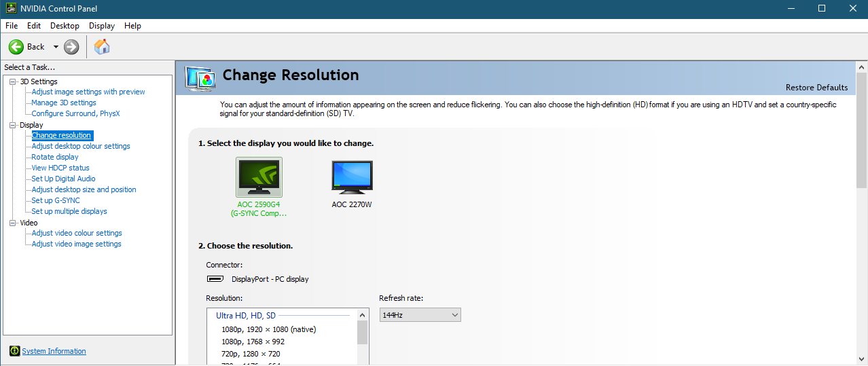This screenshot has width=868, height=366.
Task: Open the Help menu
Action: (133, 26)
